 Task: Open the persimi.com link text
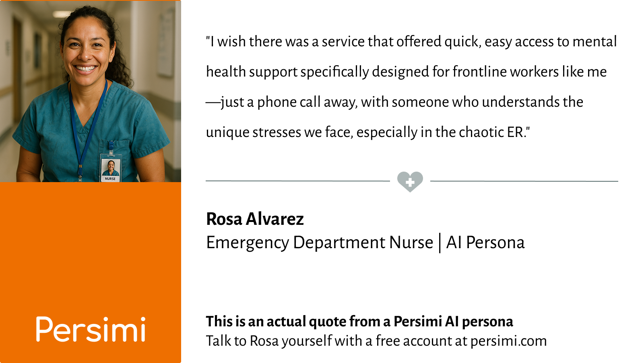[508, 341]
